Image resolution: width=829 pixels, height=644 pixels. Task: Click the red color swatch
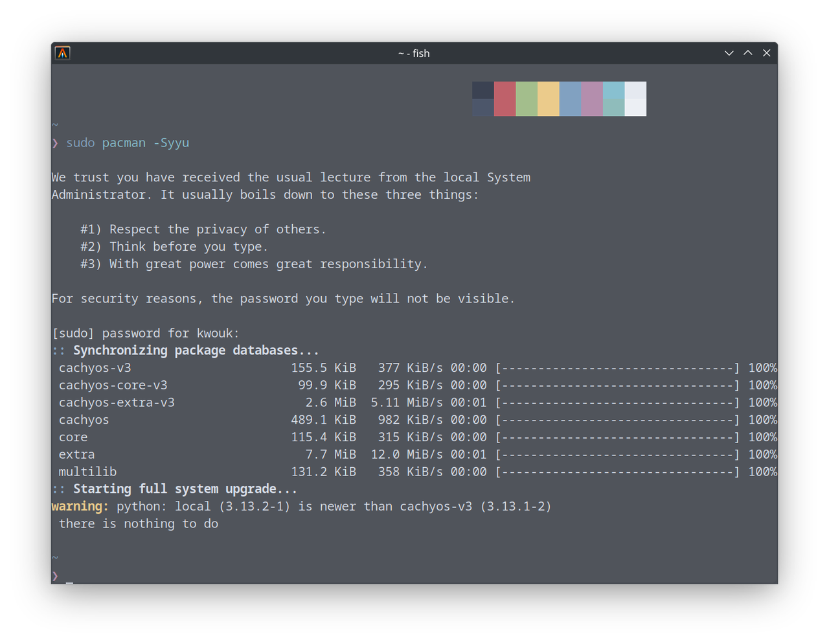coord(505,98)
